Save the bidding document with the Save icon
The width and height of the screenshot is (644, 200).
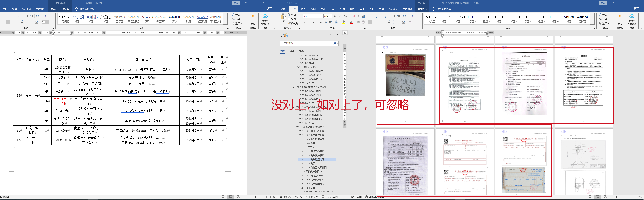click(283, 3)
